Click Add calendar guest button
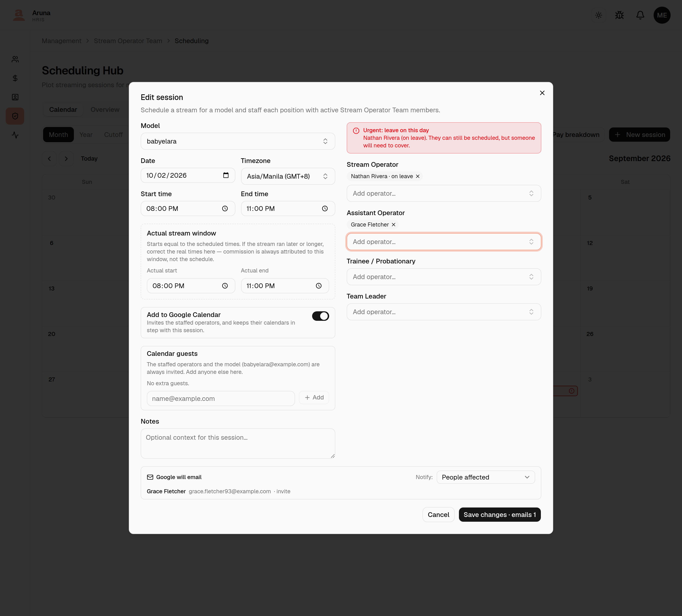This screenshot has width=682, height=616. click(x=314, y=398)
